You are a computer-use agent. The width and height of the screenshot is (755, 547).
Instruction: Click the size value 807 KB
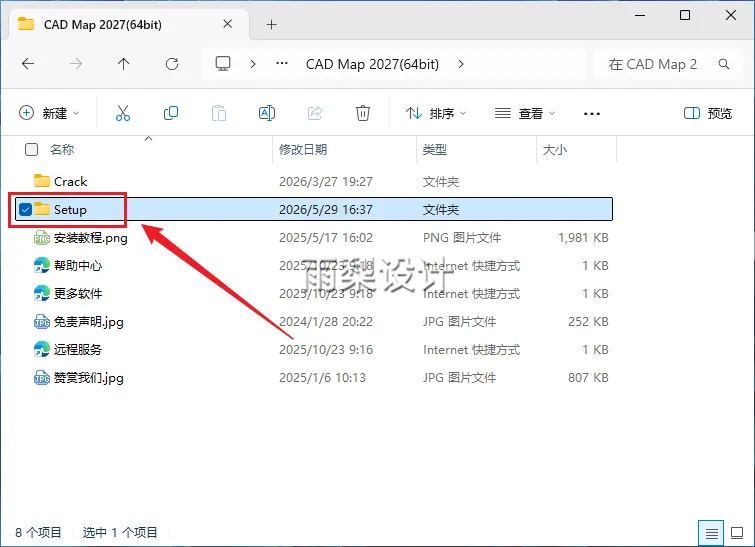tap(588, 378)
